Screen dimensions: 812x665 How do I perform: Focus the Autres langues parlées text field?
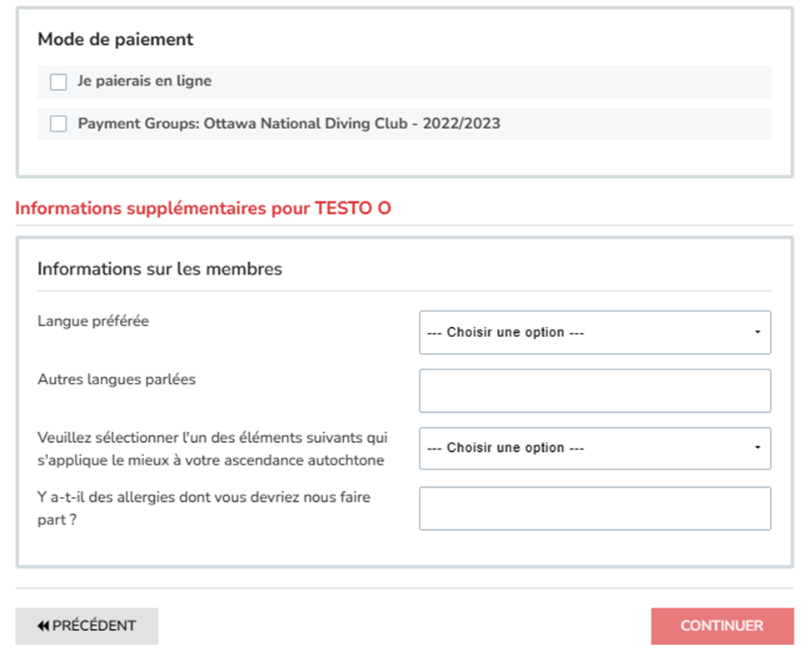(595, 390)
